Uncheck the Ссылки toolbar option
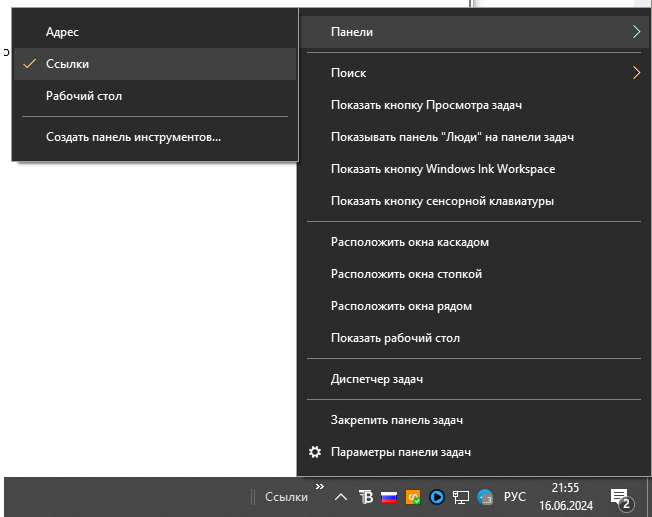Screen dimensions: 652x517 pyautogui.click(x=155, y=64)
